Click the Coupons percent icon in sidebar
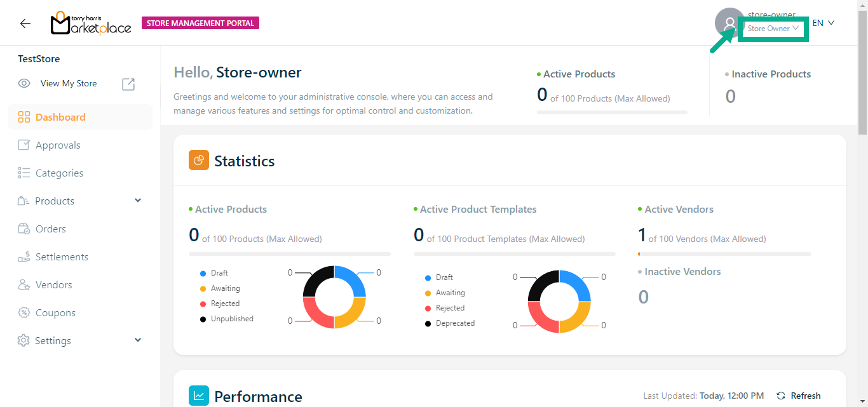868x407 pixels. click(x=24, y=312)
